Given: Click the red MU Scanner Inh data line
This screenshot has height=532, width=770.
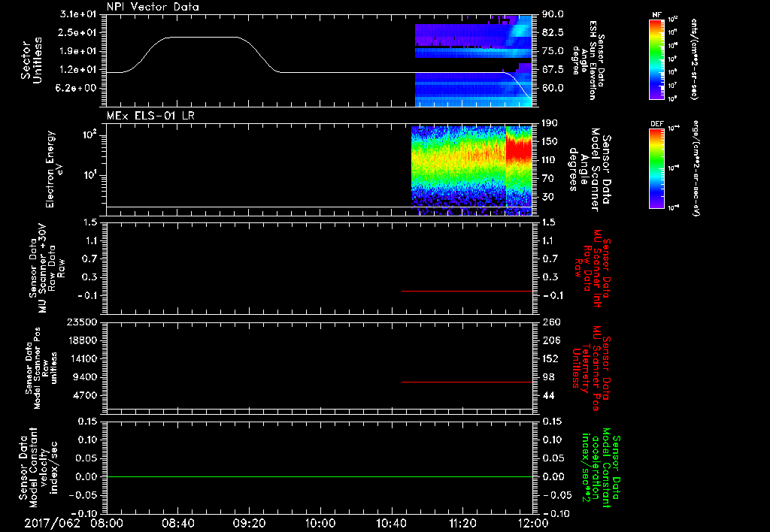Looking at the screenshot, I should [466, 291].
